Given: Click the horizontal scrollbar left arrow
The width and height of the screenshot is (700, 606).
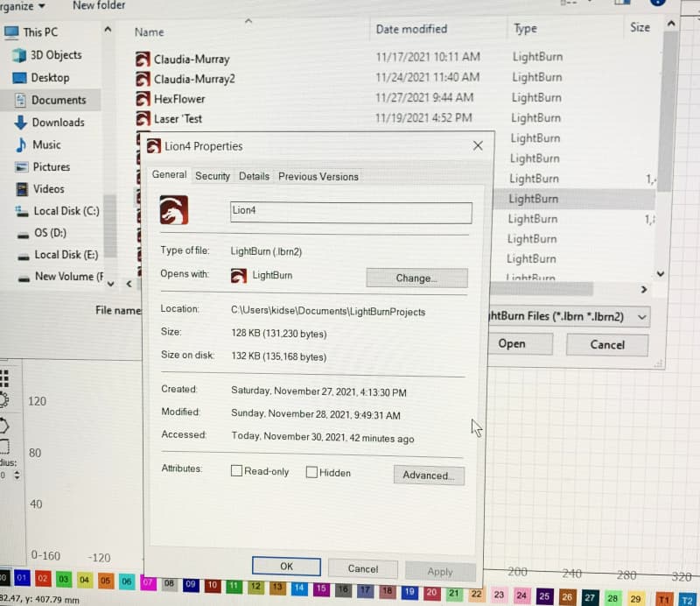Looking at the screenshot, I should coord(129,284).
